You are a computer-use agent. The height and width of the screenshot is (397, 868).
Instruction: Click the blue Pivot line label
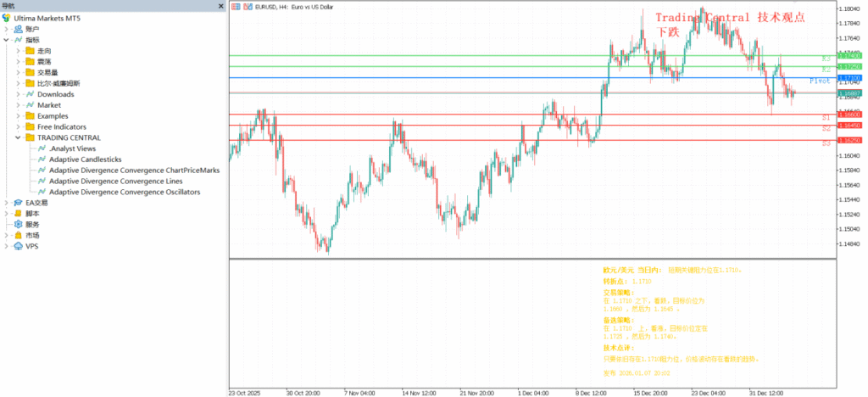pyautogui.click(x=820, y=81)
